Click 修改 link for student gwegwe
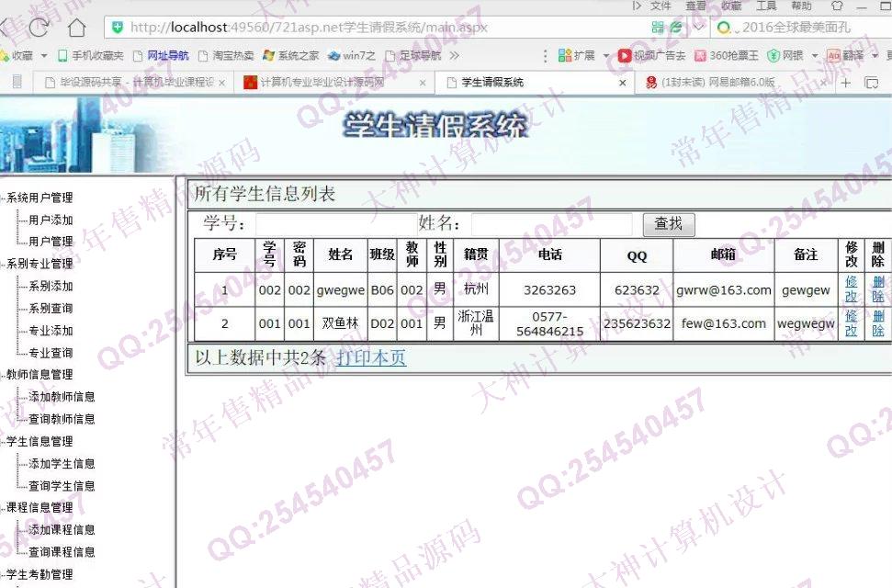 point(852,289)
